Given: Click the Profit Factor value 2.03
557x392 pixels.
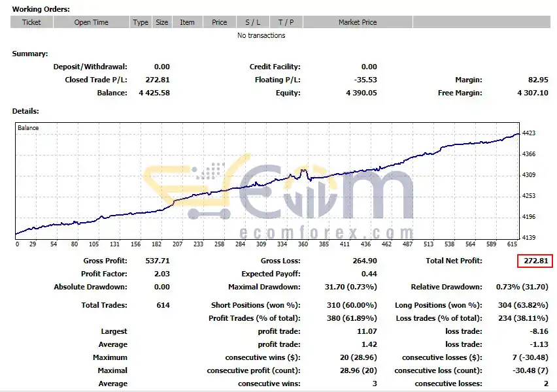Looking at the screenshot, I should tap(162, 274).
